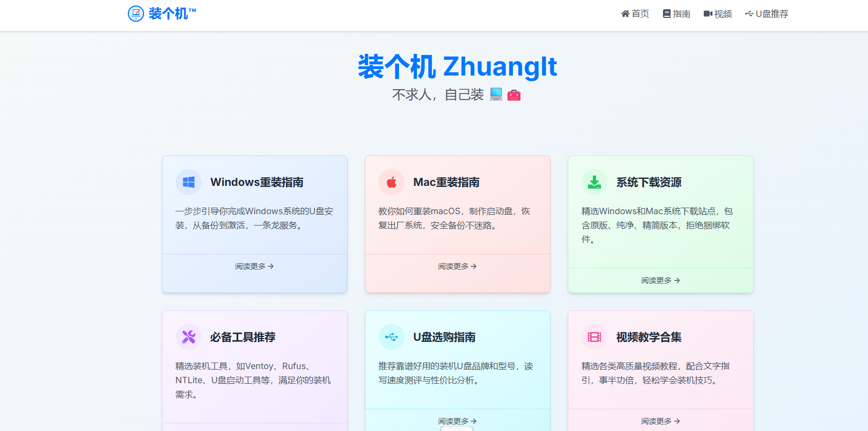This screenshot has width=868, height=431.
Task: Open the Windows重装指南 card title
Action: (x=257, y=182)
